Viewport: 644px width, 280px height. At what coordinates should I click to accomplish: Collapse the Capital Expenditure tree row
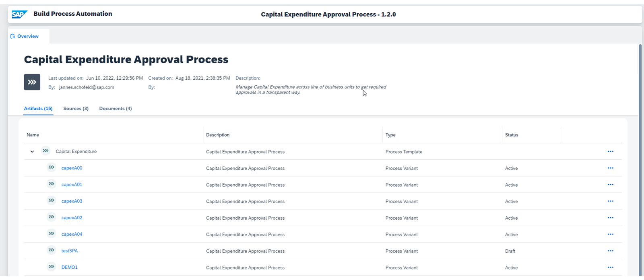[x=32, y=152]
